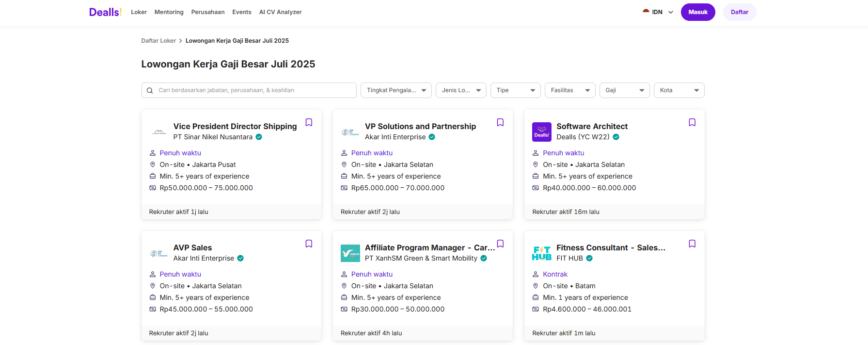868x345 pixels.
Task: Click the Lowongan Kerja Gaji Besar breadcrumb
Action: 237,41
